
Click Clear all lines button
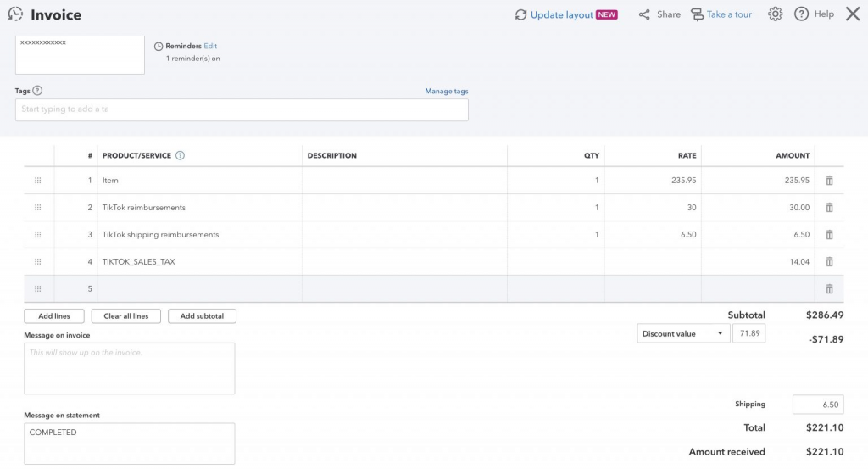tap(126, 316)
